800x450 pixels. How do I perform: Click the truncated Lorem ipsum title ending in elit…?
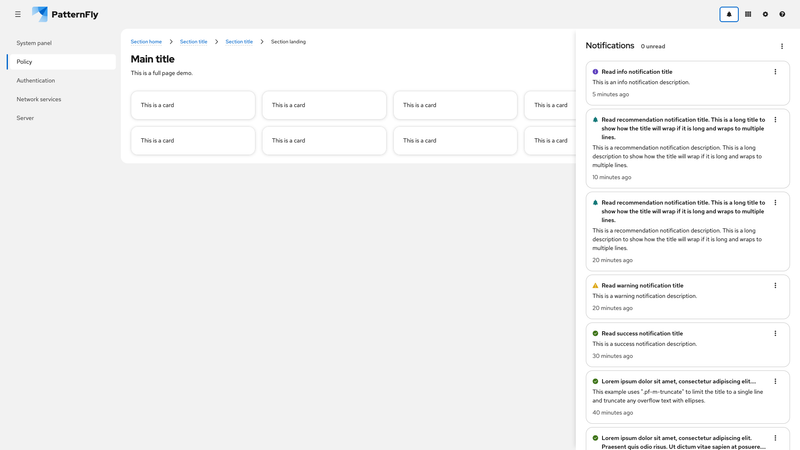point(679,382)
